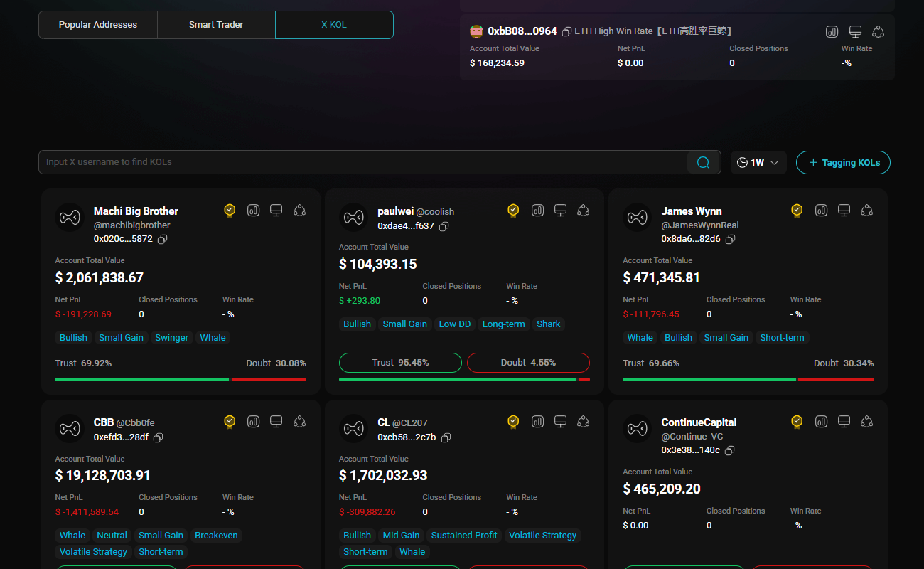Screen dimensions: 924x569
Task: Copy the 0xbB08...0964 address
Action: (x=566, y=32)
